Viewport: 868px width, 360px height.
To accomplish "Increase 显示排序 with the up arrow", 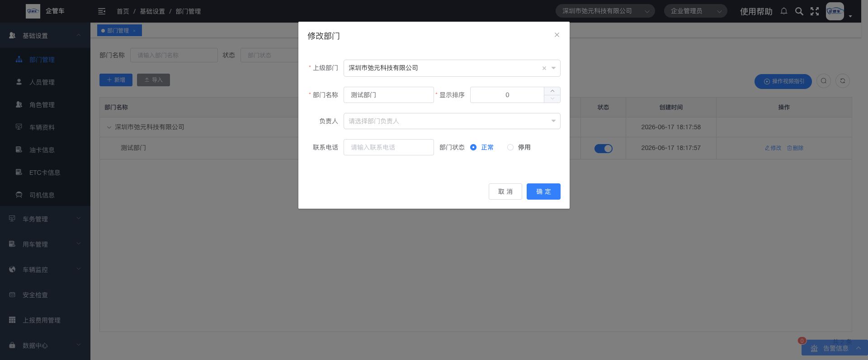I will tap(552, 91).
